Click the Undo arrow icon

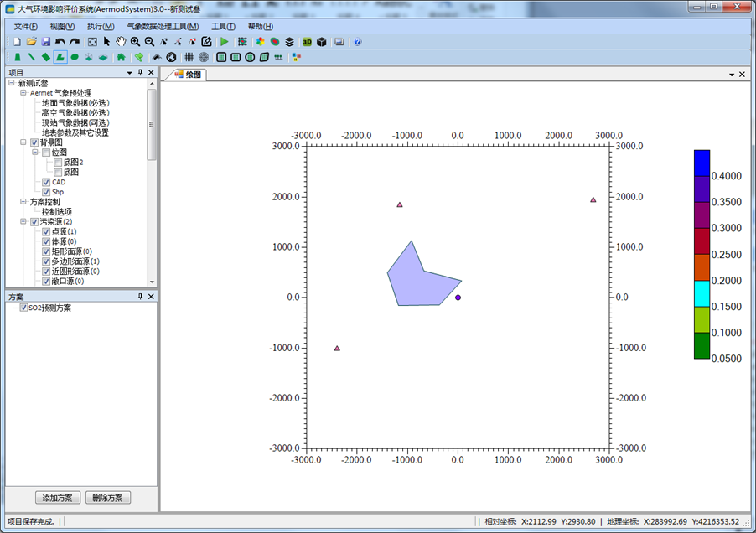point(60,41)
